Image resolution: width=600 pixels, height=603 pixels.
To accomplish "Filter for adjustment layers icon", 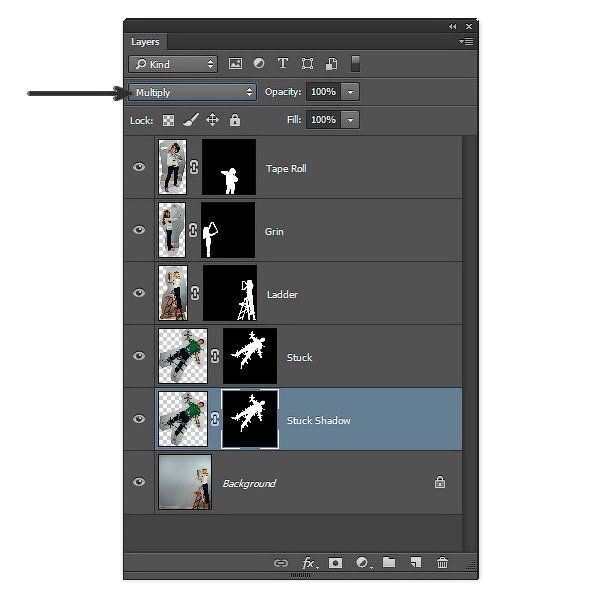I will (x=259, y=63).
